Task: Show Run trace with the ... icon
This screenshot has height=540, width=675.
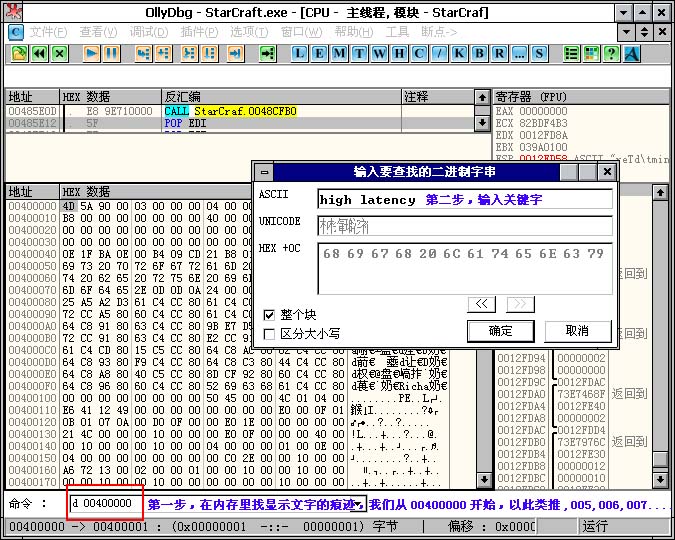Action: pos(519,54)
